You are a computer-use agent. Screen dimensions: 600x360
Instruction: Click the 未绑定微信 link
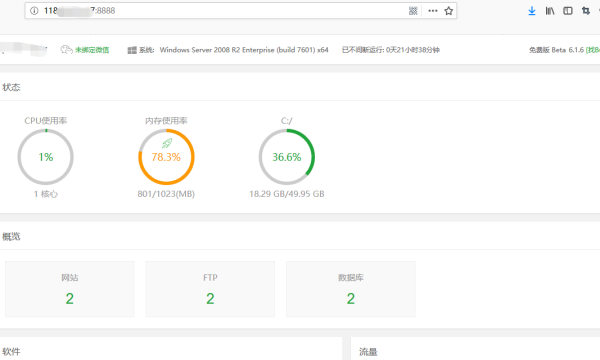click(92, 50)
